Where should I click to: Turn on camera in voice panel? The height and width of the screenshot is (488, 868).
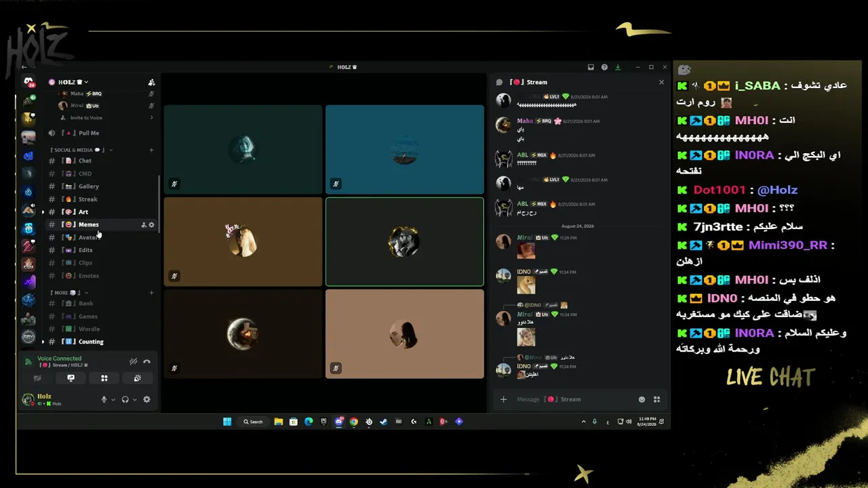(37, 378)
